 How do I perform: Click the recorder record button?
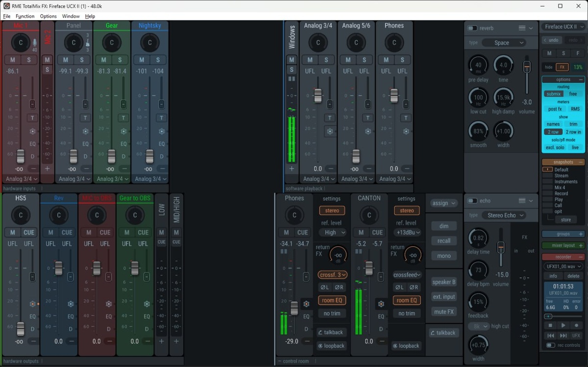(576, 325)
